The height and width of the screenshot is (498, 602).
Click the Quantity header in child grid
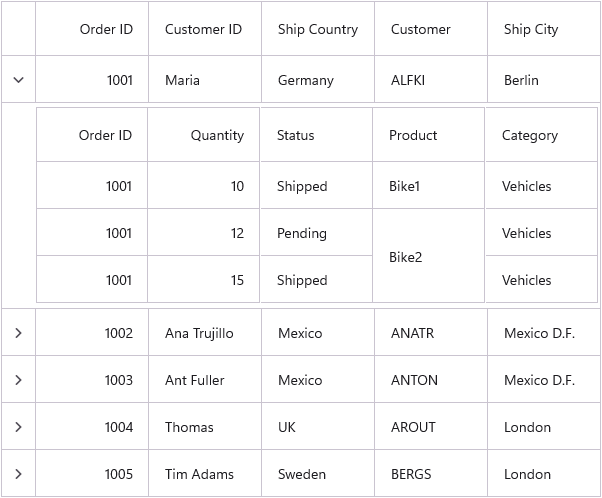[x=203, y=135]
